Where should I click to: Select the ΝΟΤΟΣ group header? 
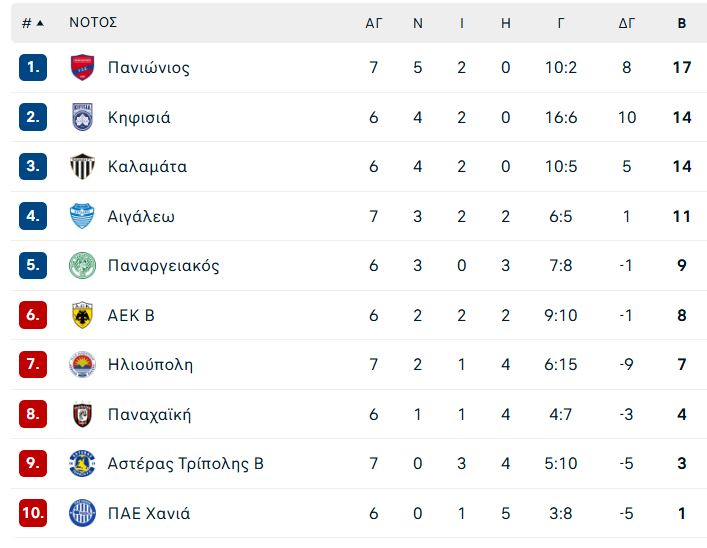[x=93, y=23]
